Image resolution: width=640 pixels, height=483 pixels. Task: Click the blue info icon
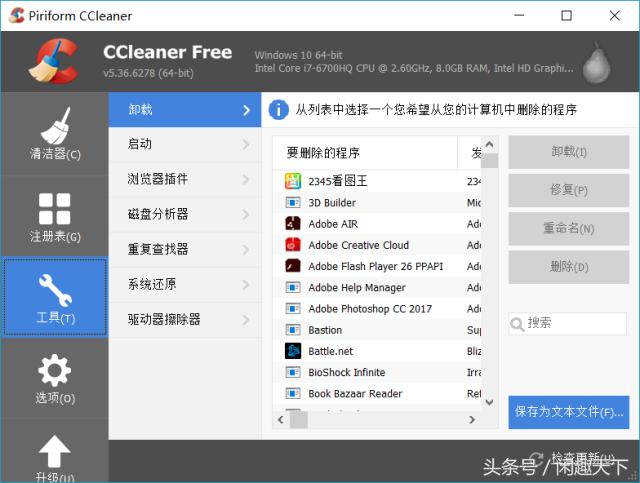(x=278, y=110)
